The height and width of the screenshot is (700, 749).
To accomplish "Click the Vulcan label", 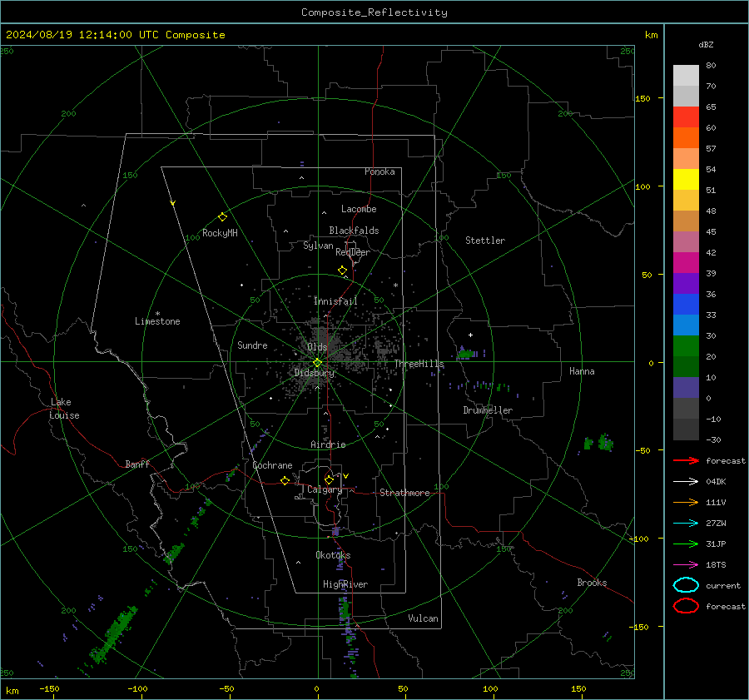I will [x=423, y=618].
